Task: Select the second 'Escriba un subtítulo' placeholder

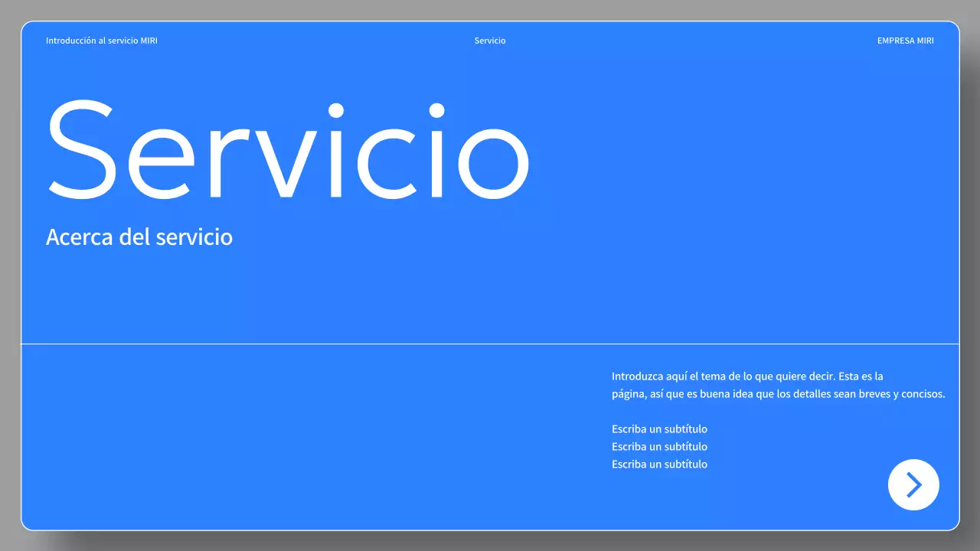Action: click(659, 446)
